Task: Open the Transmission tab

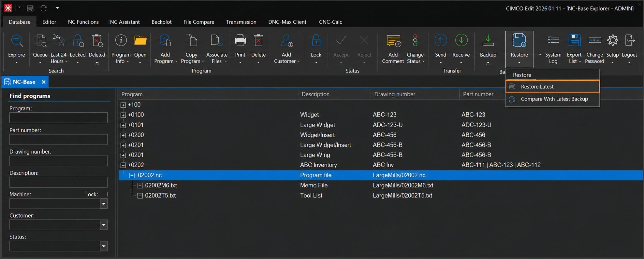Action: pos(241,22)
